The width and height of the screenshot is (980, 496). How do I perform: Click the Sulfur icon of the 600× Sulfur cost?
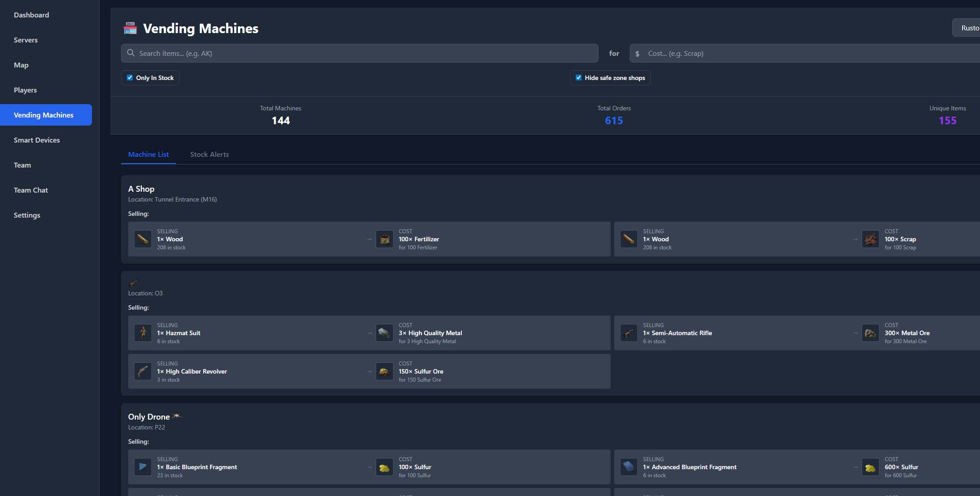(871, 467)
